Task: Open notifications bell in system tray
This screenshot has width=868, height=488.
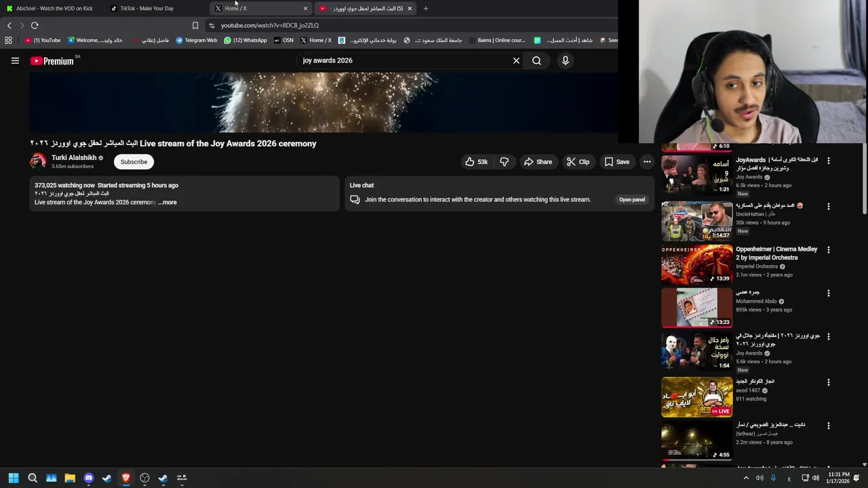Action: pos(856,478)
